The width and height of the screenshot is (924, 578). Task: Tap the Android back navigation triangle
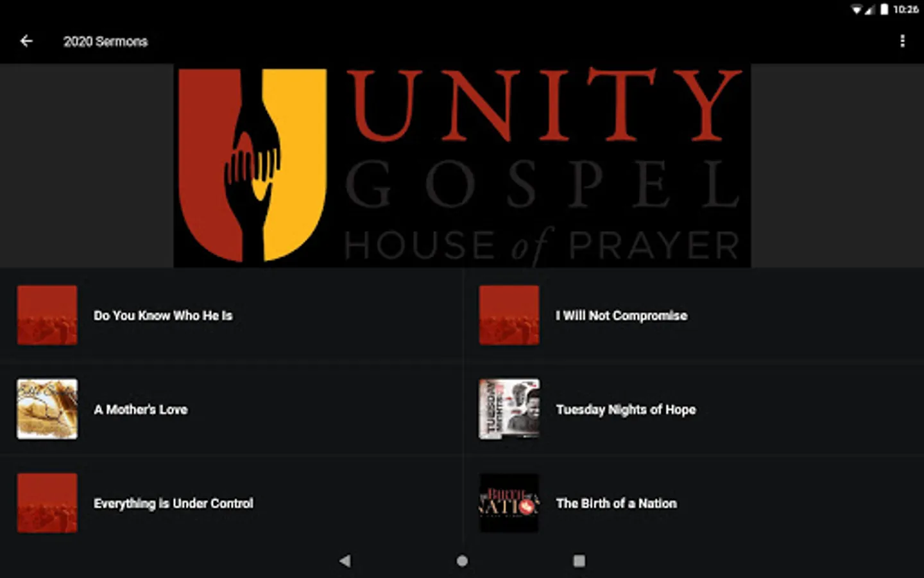click(x=345, y=561)
